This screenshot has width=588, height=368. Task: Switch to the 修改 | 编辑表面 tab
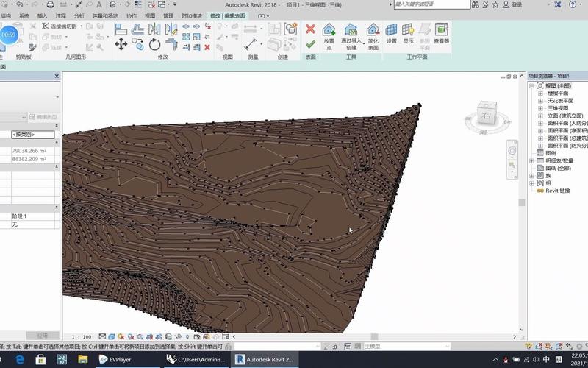(x=227, y=15)
